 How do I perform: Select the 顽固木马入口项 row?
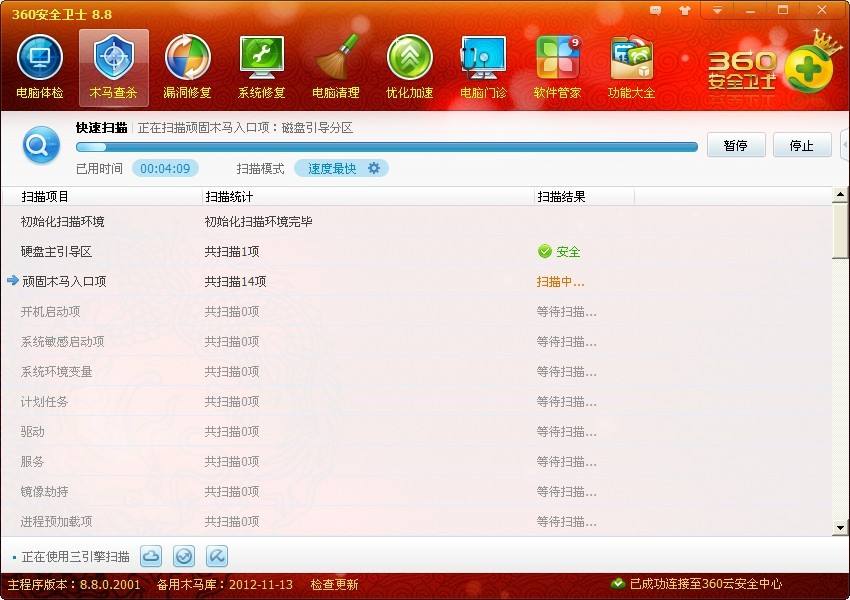(416, 281)
